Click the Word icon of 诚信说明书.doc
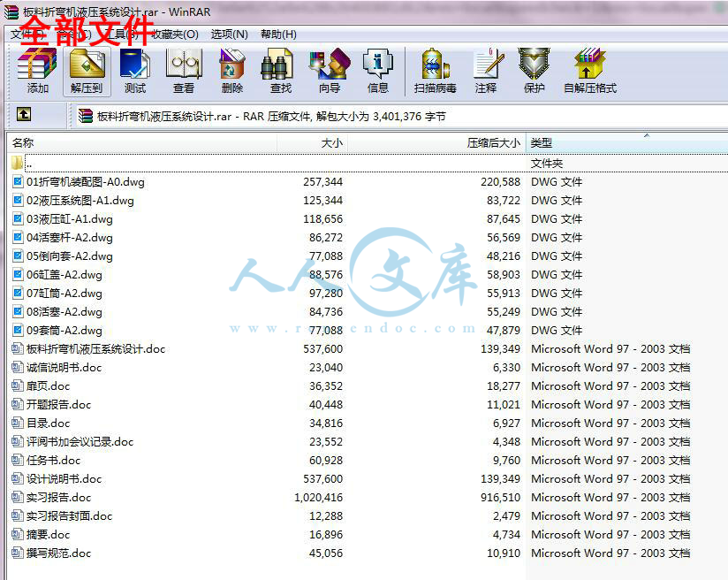The image size is (728, 580). click(18, 367)
